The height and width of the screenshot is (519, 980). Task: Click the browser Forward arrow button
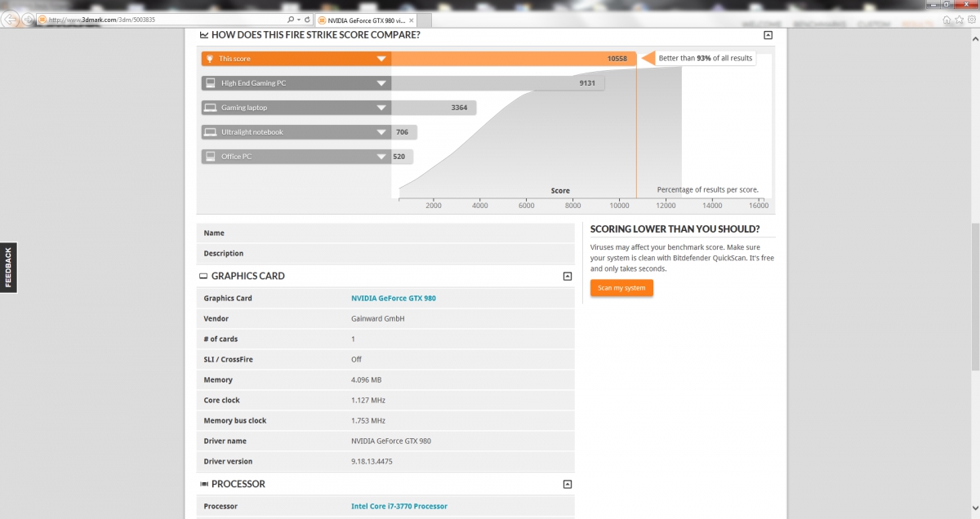click(28, 19)
